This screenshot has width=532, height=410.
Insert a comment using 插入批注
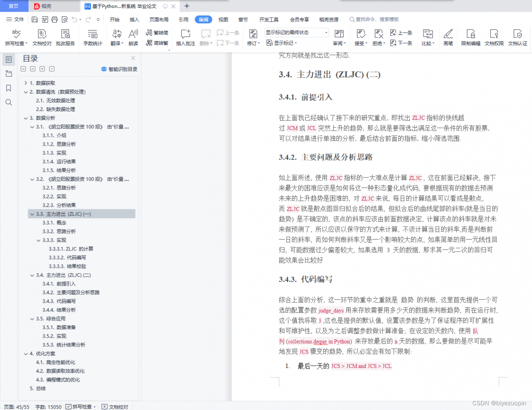click(x=185, y=37)
